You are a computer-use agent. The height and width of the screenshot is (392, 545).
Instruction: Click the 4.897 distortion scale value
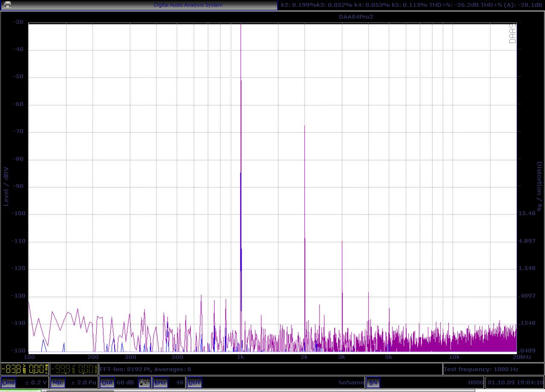528,241
